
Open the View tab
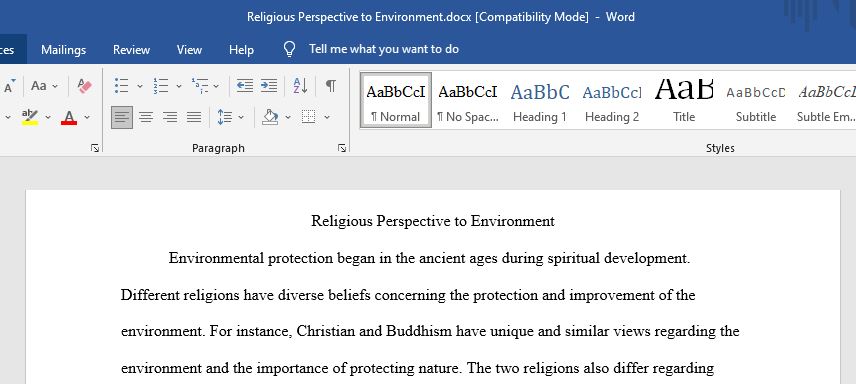click(189, 50)
